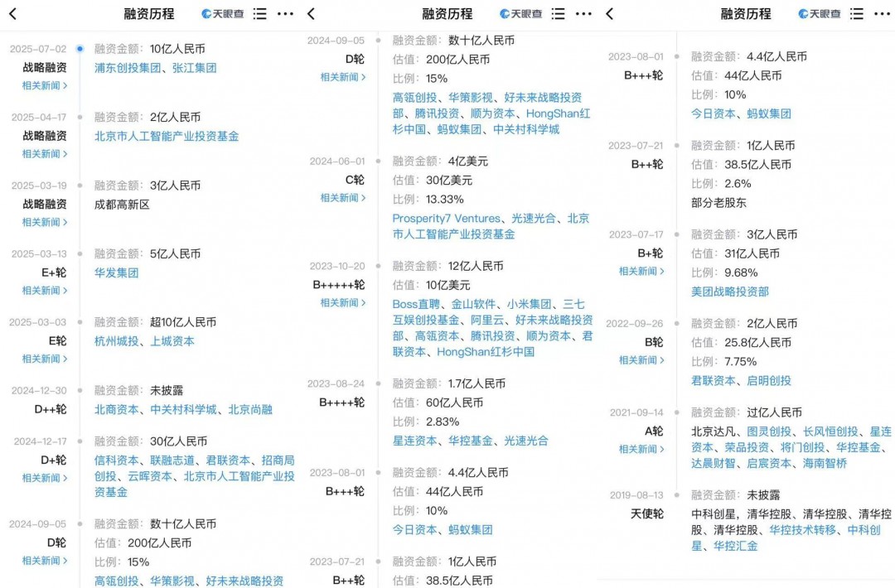
Task: Open investor 小米集团
Action: click(529, 305)
